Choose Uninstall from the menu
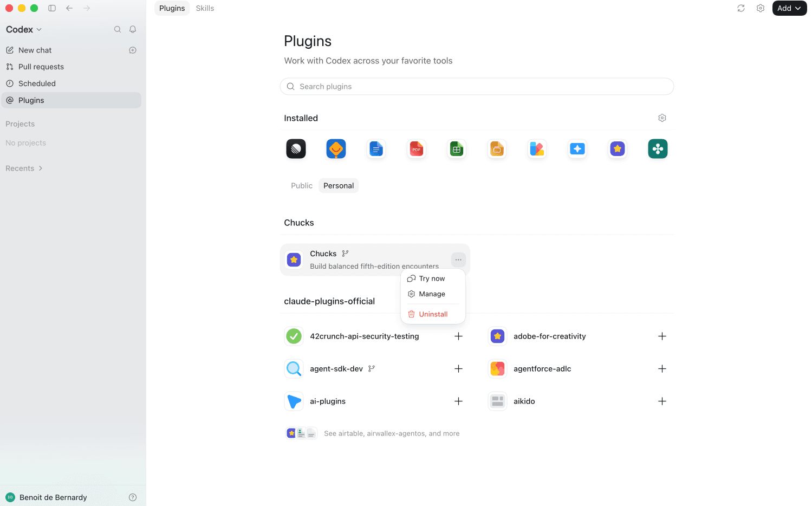Image resolution: width=812 pixels, height=506 pixels. pos(433,314)
